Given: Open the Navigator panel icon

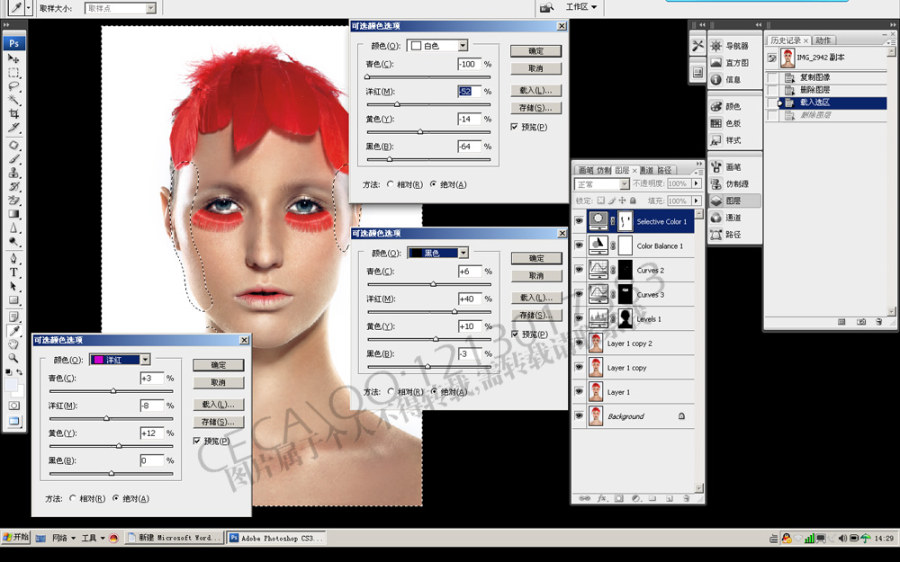Looking at the screenshot, I should (716, 46).
